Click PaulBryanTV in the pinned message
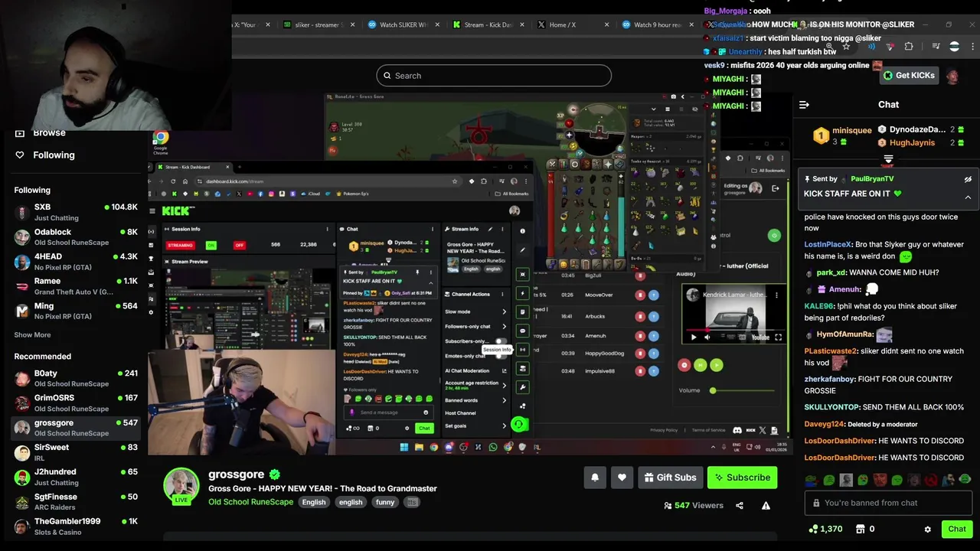The width and height of the screenshot is (980, 551). pyautogui.click(x=872, y=179)
